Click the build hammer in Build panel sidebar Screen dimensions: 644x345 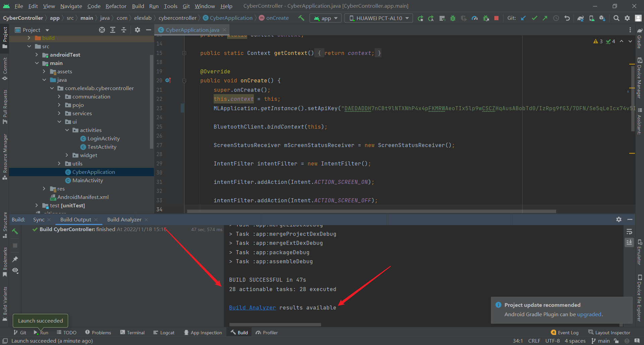(x=15, y=231)
